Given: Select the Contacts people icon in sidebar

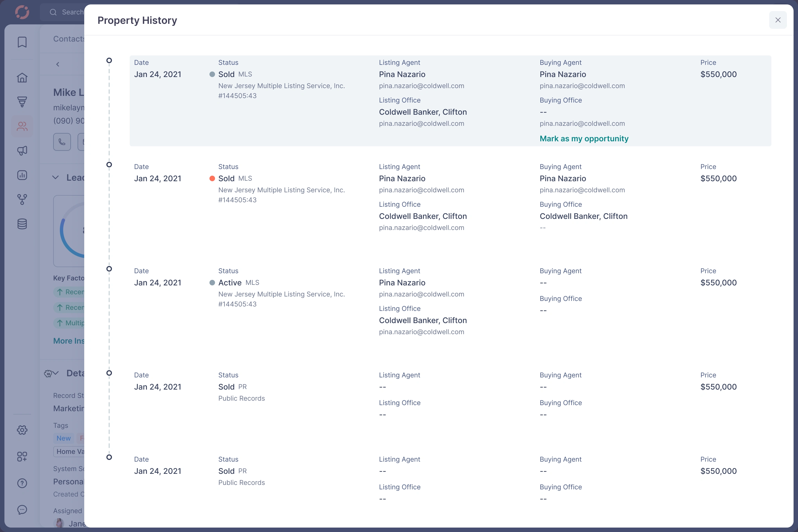Looking at the screenshot, I should coord(22,126).
